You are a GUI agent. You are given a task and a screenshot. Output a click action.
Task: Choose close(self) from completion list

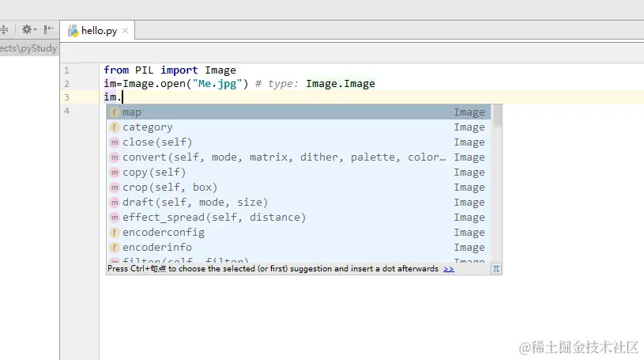click(x=299, y=142)
